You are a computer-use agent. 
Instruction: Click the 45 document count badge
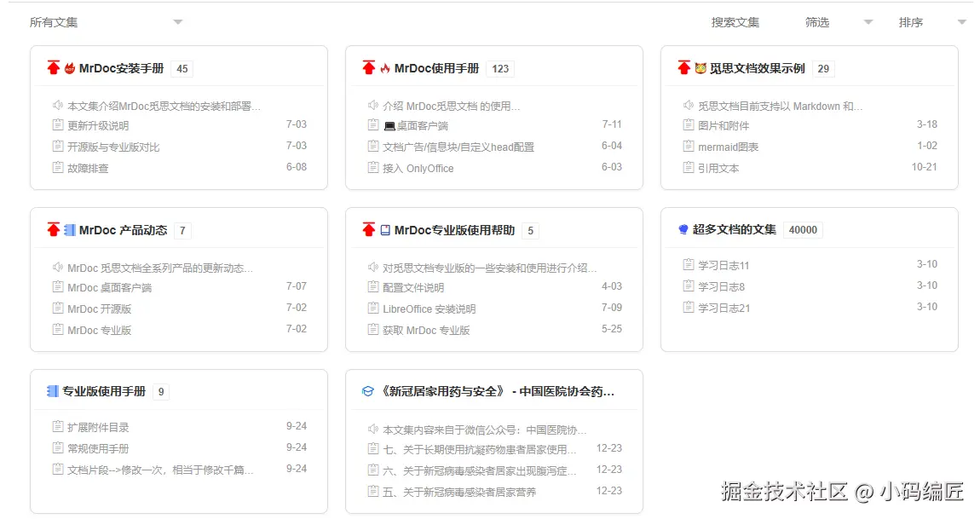tap(182, 69)
